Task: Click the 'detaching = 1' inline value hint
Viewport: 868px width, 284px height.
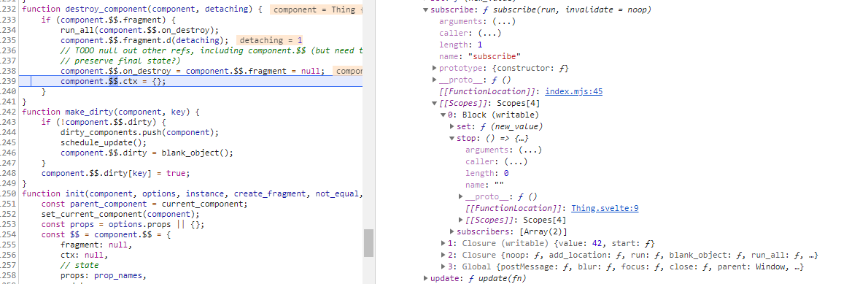Action: pyautogui.click(x=271, y=40)
